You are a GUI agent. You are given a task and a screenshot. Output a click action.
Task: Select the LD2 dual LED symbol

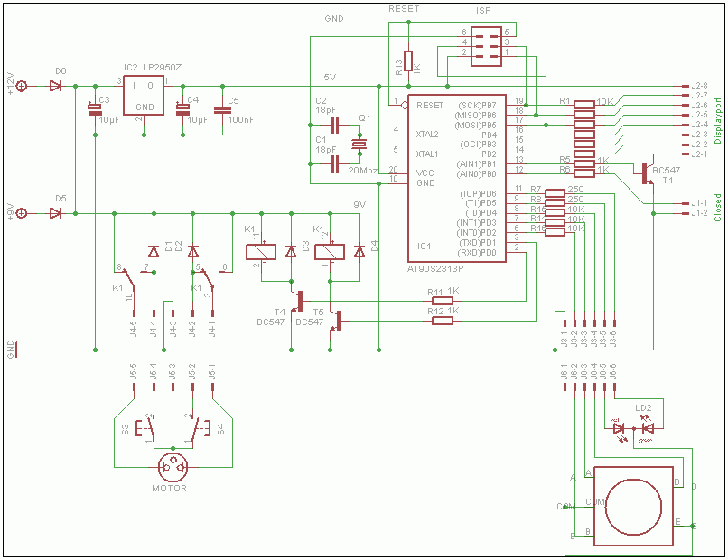[633, 429]
